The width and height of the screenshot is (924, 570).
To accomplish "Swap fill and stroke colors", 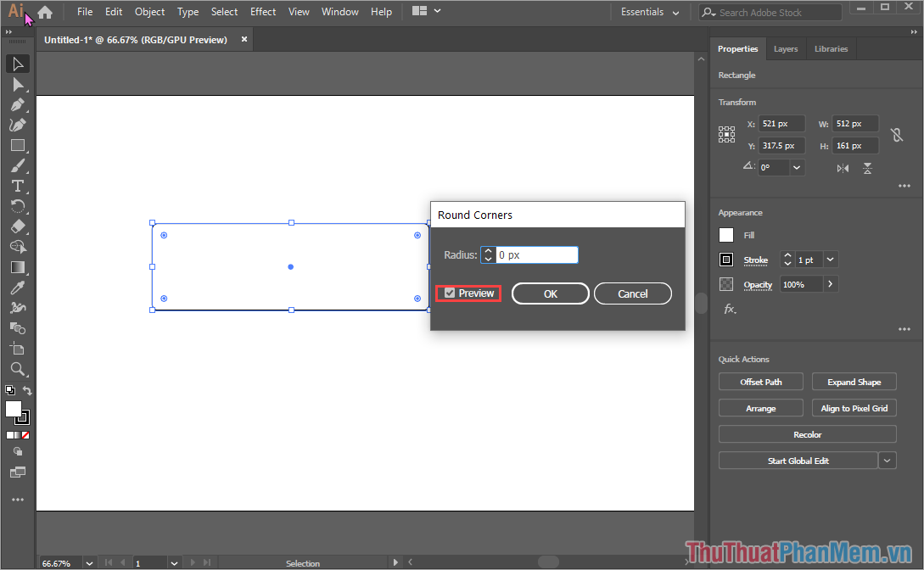I will (x=27, y=391).
